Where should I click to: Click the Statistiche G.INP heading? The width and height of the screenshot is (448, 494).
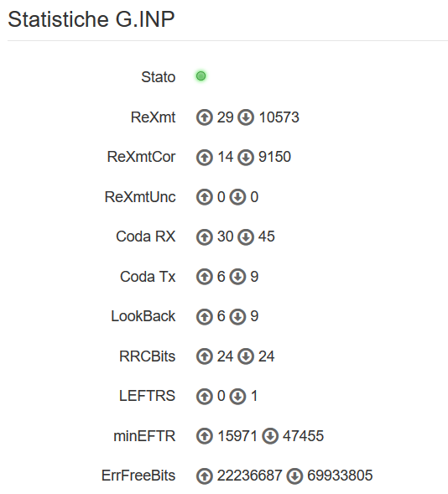[91, 19]
